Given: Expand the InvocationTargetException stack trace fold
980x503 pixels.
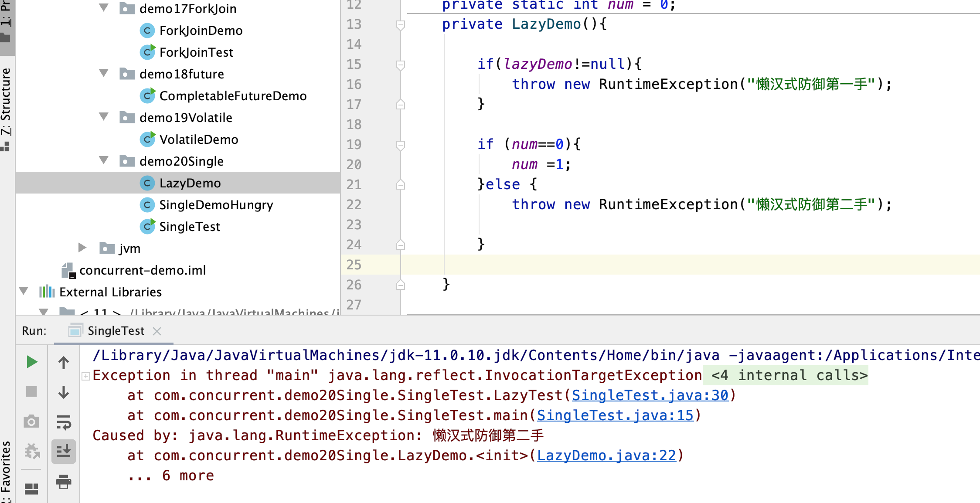Looking at the screenshot, I should pos(86,376).
